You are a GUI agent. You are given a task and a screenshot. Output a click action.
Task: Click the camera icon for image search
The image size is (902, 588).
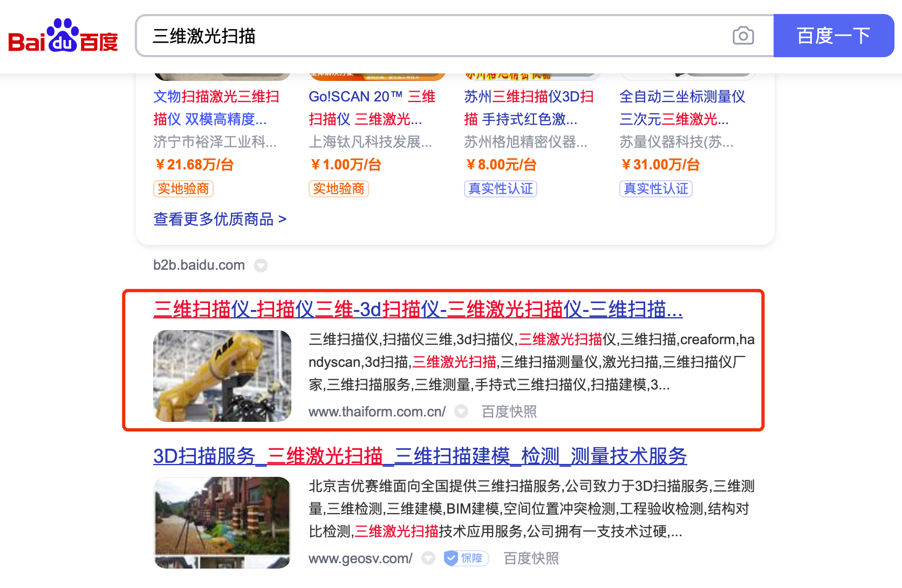[743, 36]
